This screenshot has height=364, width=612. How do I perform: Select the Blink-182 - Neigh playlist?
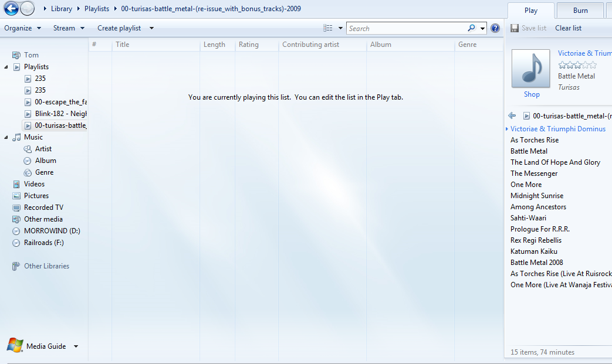coord(60,113)
